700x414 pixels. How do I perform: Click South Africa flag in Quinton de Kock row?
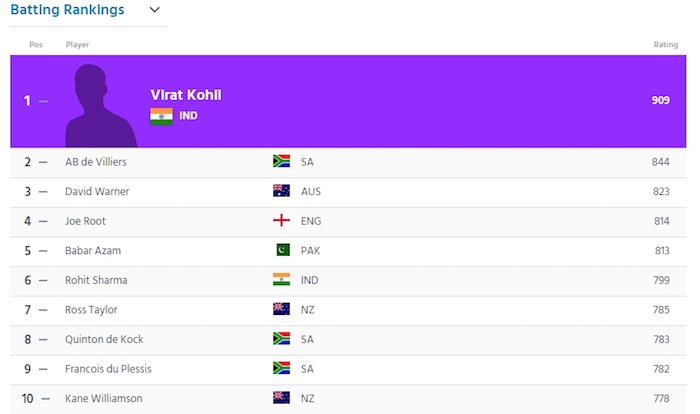coord(281,339)
